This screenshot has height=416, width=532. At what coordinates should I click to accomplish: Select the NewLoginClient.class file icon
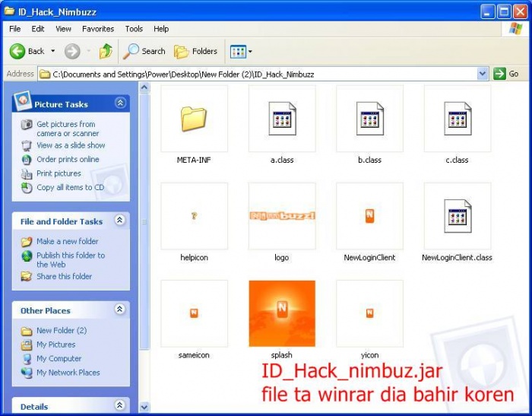pyautogui.click(x=458, y=216)
